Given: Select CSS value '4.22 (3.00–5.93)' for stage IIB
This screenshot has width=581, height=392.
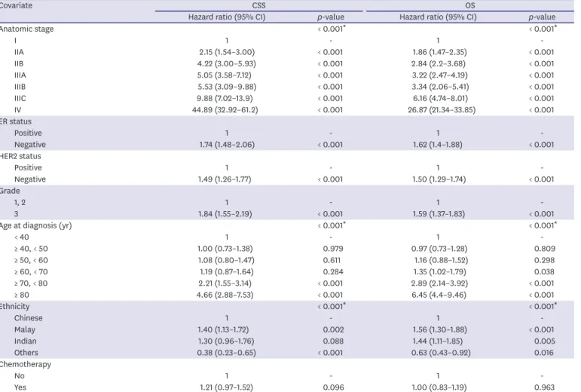Looking at the screenshot, I should click(x=227, y=64).
